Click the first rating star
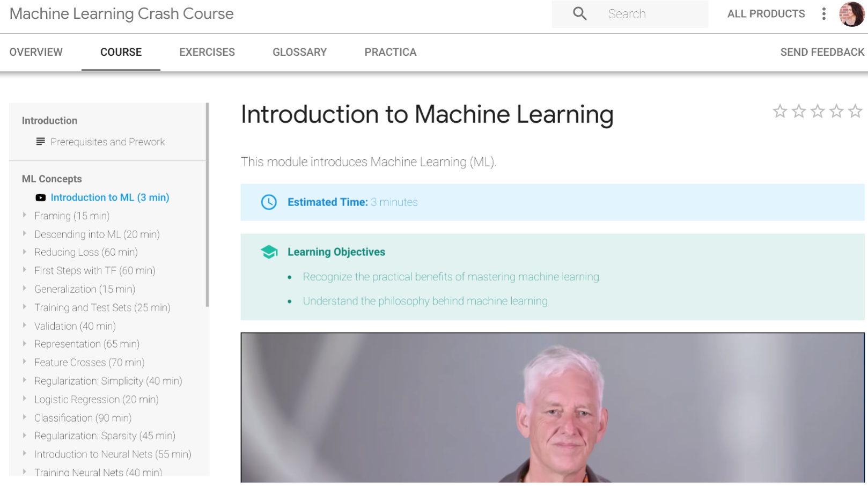This screenshot has height=486, width=868. (x=780, y=111)
